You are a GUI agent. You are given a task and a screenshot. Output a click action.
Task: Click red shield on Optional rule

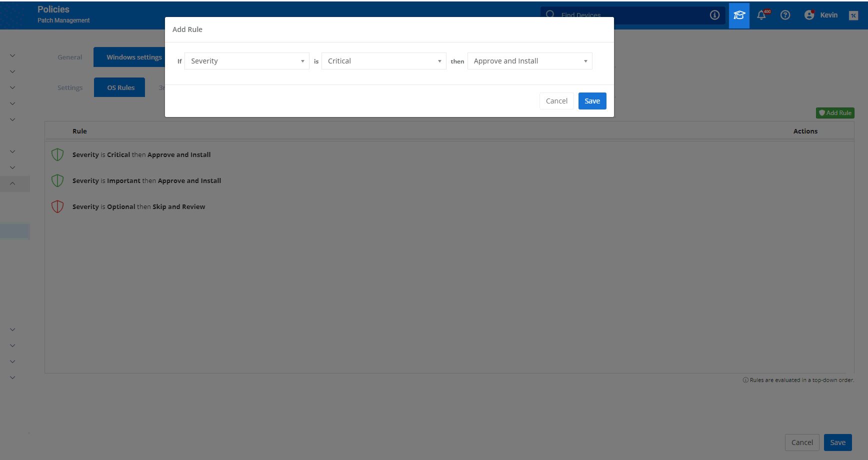[57, 206]
